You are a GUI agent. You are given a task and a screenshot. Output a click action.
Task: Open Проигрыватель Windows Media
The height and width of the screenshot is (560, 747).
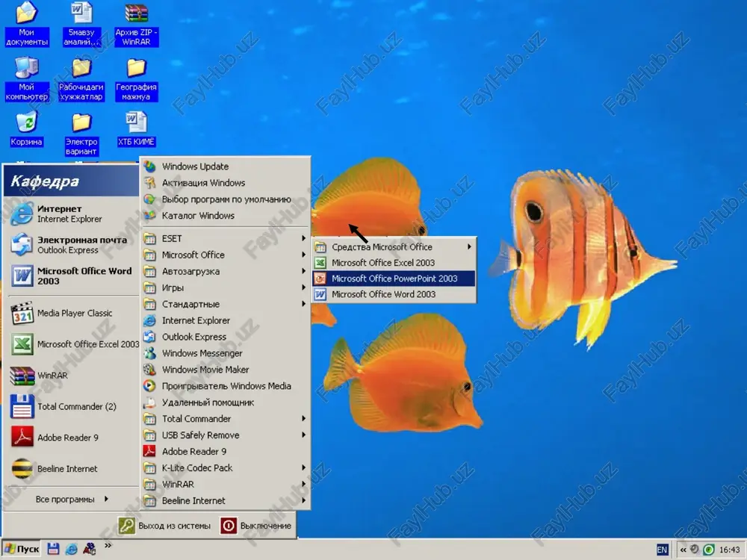(225, 386)
